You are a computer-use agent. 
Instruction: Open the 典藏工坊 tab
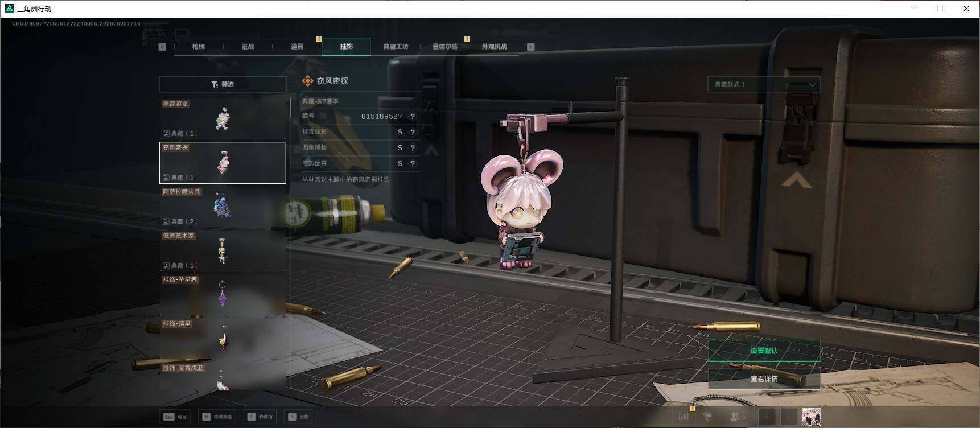tap(396, 47)
